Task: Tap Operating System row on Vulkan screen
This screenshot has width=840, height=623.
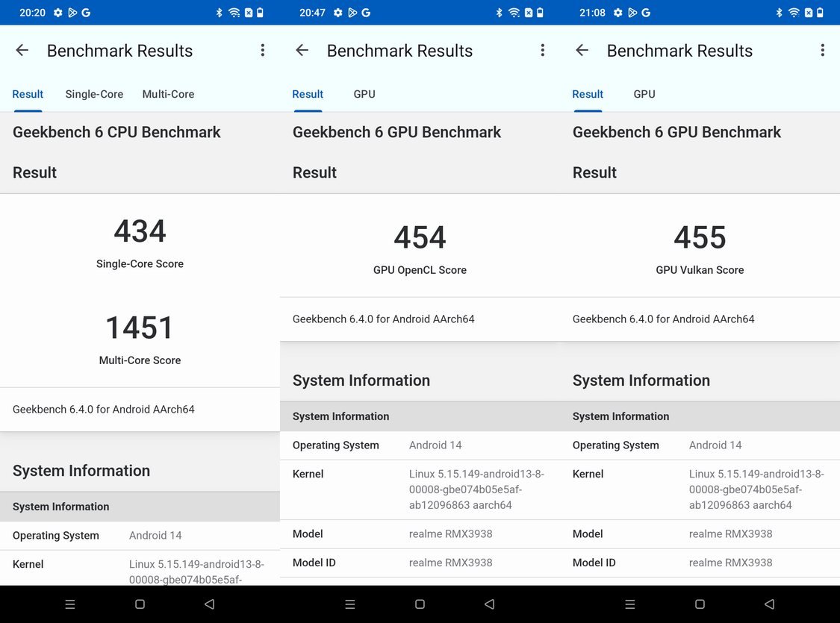Action: point(700,445)
